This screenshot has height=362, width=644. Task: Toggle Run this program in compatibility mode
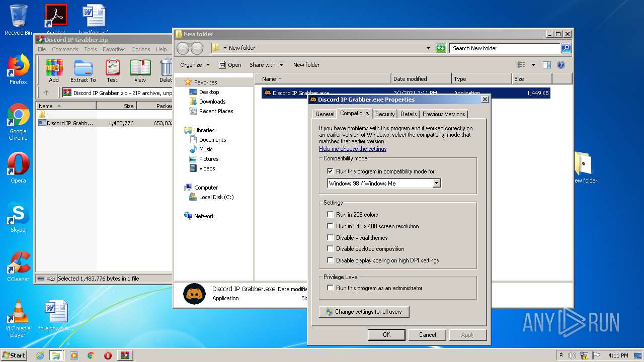pyautogui.click(x=330, y=171)
